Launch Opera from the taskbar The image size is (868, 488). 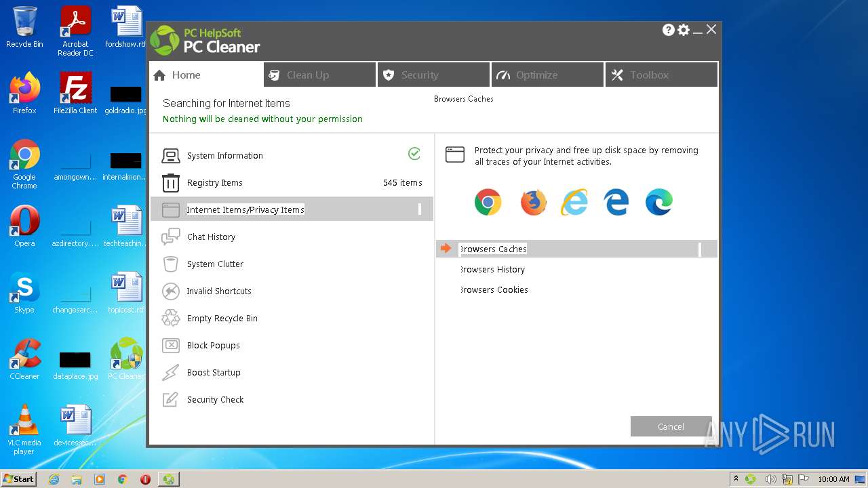pyautogui.click(x=145, y=479)
